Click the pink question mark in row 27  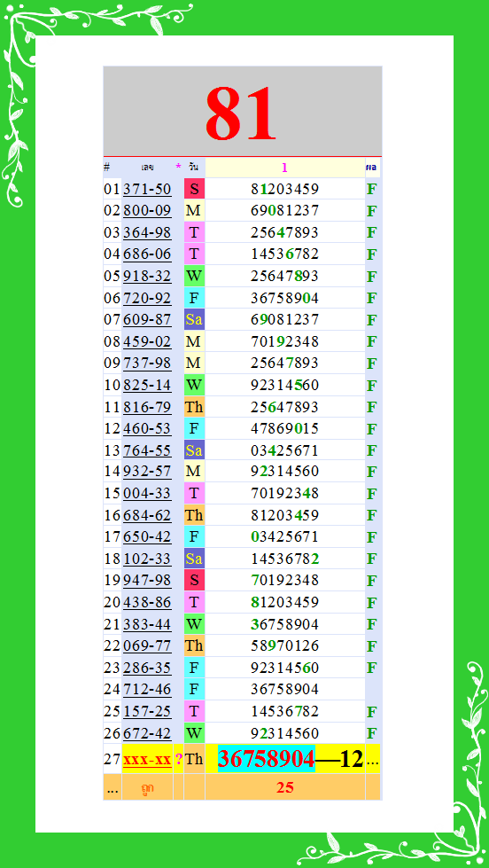point(178,760)
